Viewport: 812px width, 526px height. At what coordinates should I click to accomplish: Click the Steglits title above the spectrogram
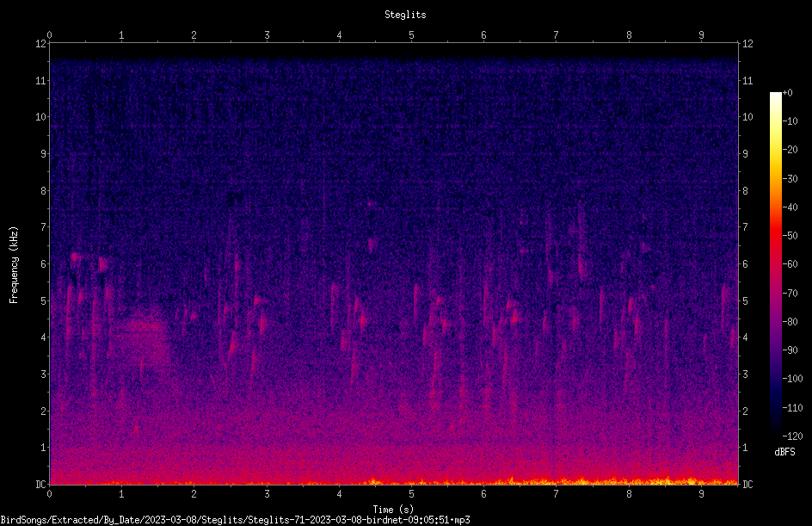click(x=405, y=15)
